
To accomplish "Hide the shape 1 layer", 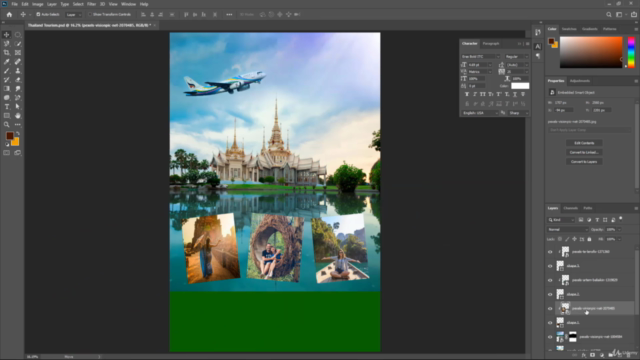I will [550, 323].
